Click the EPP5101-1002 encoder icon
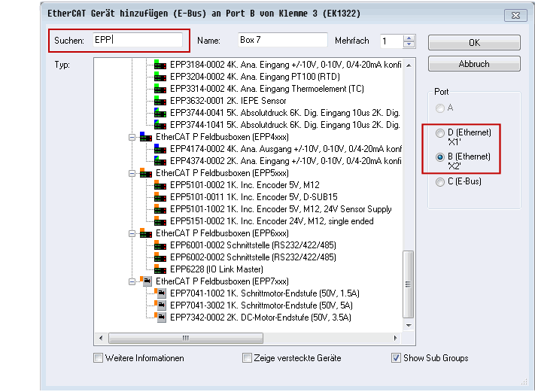 click(160, 209)
